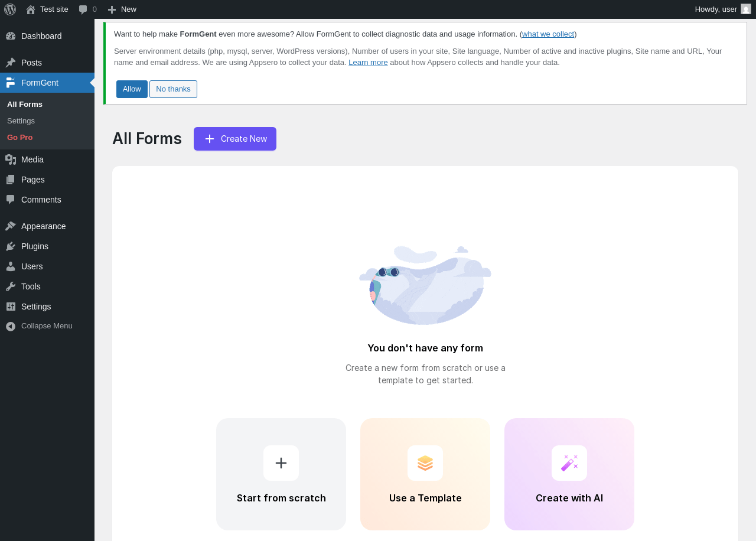Open the Dashboard menu
The width and height of the screenshot is (756, 541).
coord(47,36)
